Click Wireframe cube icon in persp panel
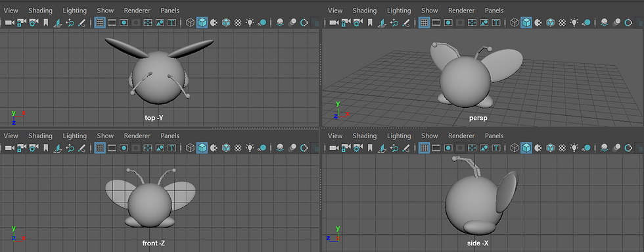This screenshot has height=252, width=644. [514, 22]
